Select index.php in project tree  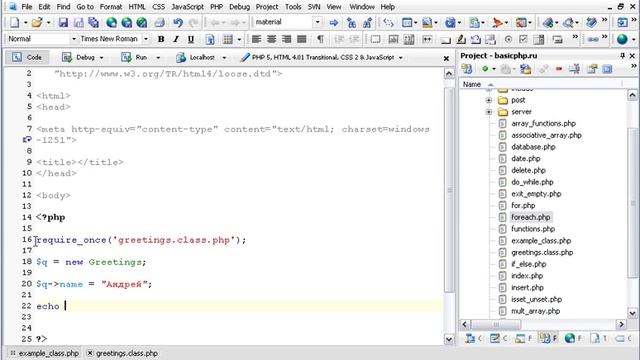click(x=527, y=276)
